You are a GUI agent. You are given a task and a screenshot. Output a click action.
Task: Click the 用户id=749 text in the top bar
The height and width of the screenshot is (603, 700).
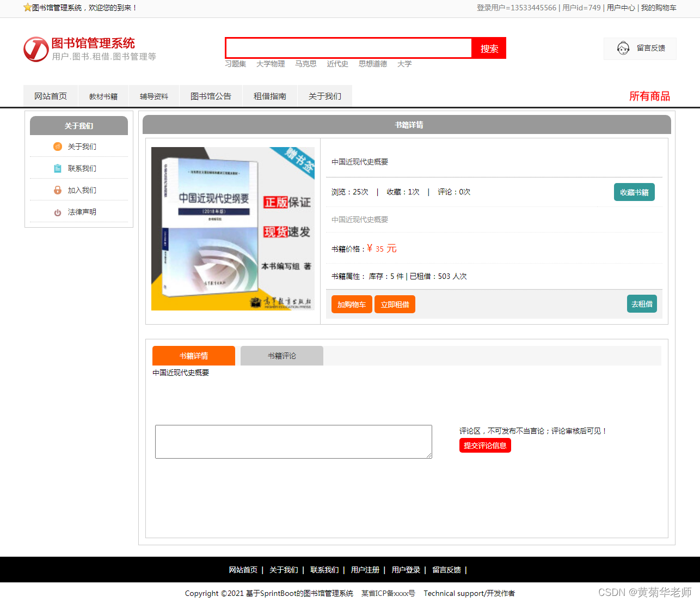pos(581,8)
